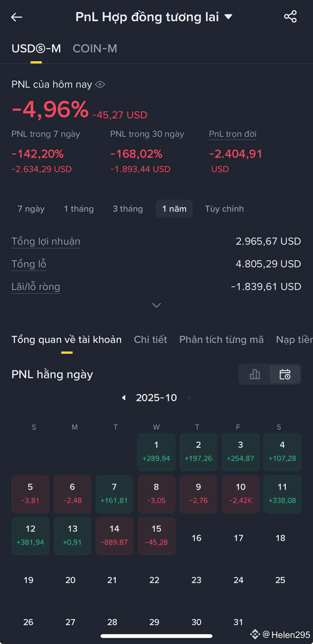Tap the back arrow icon
The image size is (313, 644).
17,17
